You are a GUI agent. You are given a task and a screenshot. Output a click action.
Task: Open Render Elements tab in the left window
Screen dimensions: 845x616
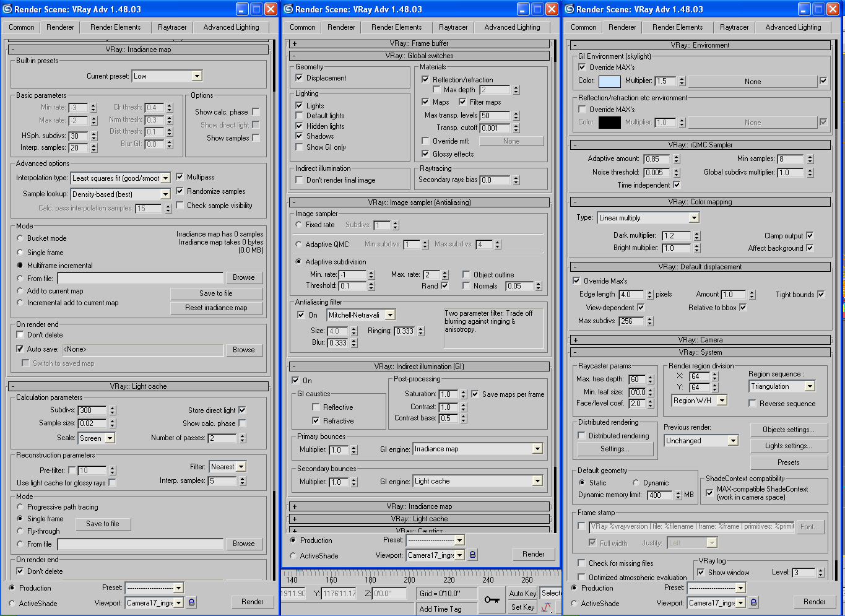coord(116,27)
